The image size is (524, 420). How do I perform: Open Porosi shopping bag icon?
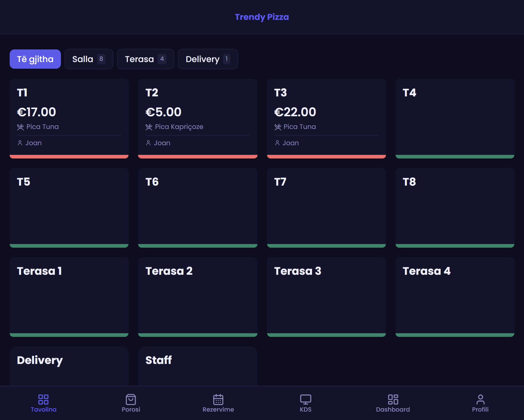click(131, 400)
